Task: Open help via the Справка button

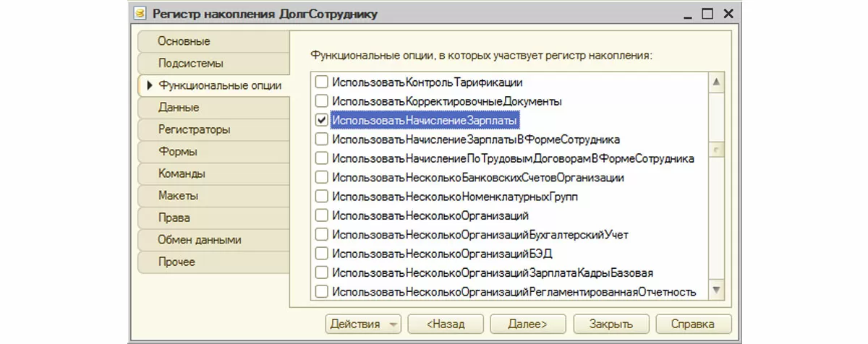Action: [x=693, y=324]
